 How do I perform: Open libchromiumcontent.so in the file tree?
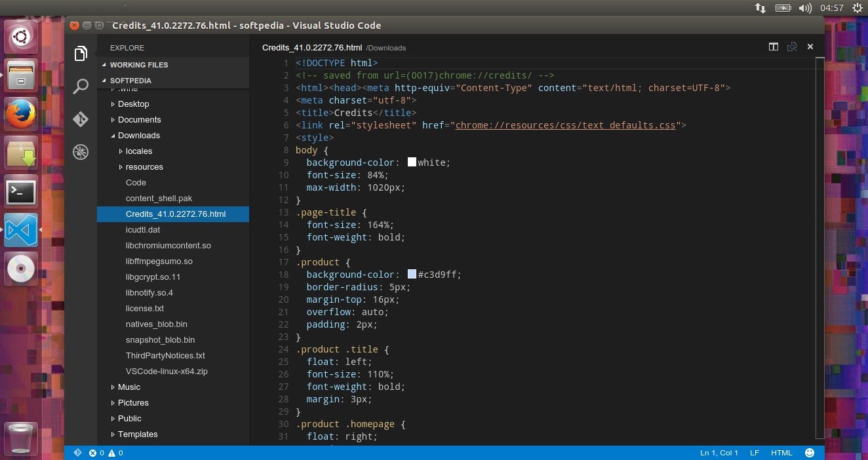coord(173,246)
